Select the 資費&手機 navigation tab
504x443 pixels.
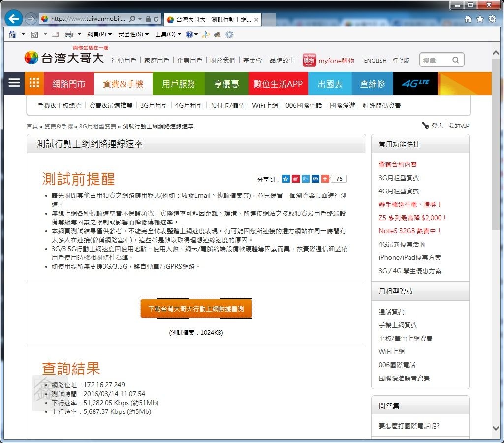click(x=123, y=84)
